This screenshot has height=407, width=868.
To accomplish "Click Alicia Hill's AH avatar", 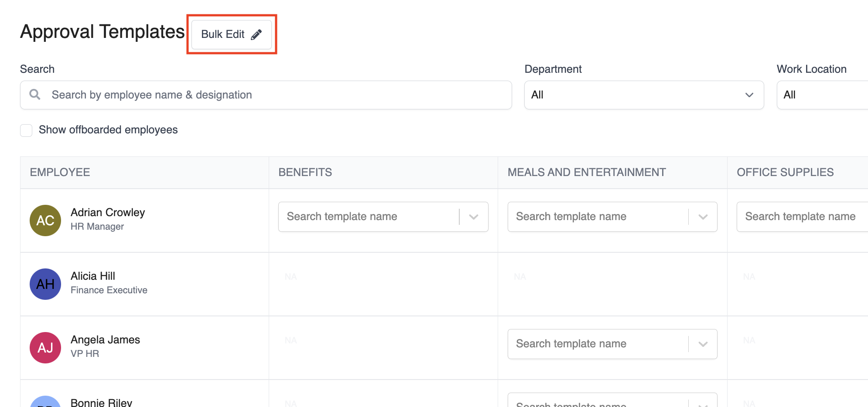I will click(x=45, y=284).
